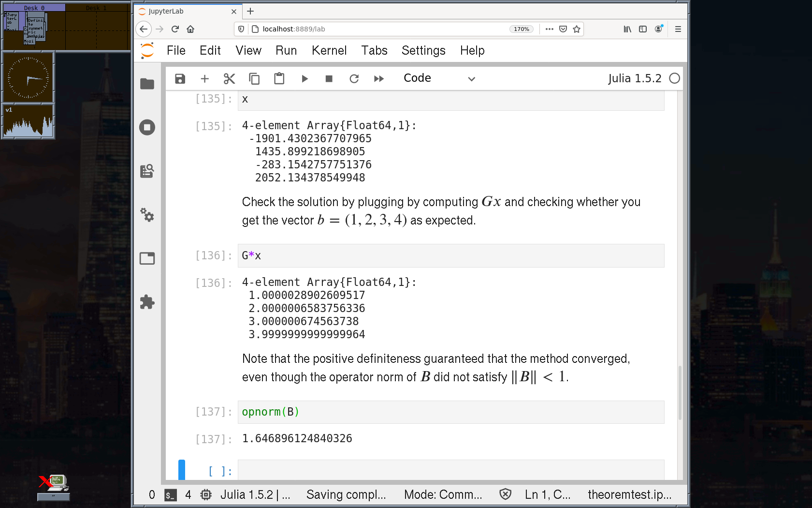This screenshot has width=812, height=508.
Task: Open the file browser sidebar folder icon
Action: [x=147, y=84]
